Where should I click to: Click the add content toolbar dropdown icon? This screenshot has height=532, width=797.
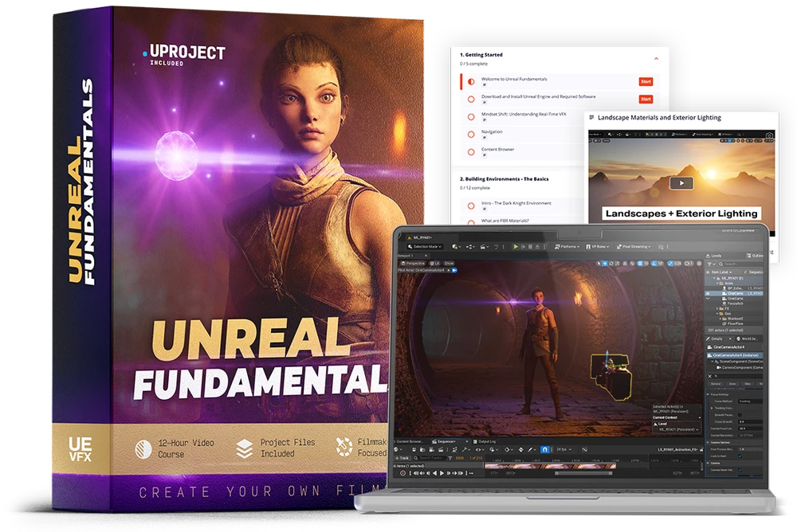457,246
